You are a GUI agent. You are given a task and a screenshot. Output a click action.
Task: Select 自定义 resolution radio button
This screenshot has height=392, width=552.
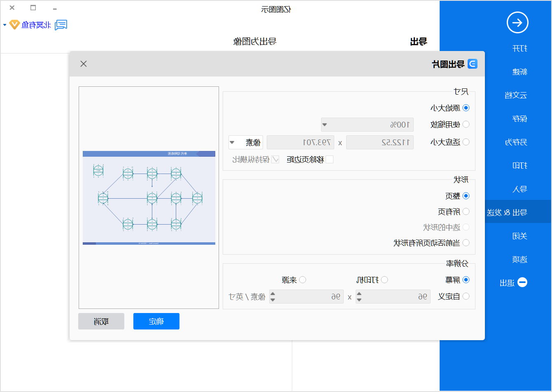[466, 296]
